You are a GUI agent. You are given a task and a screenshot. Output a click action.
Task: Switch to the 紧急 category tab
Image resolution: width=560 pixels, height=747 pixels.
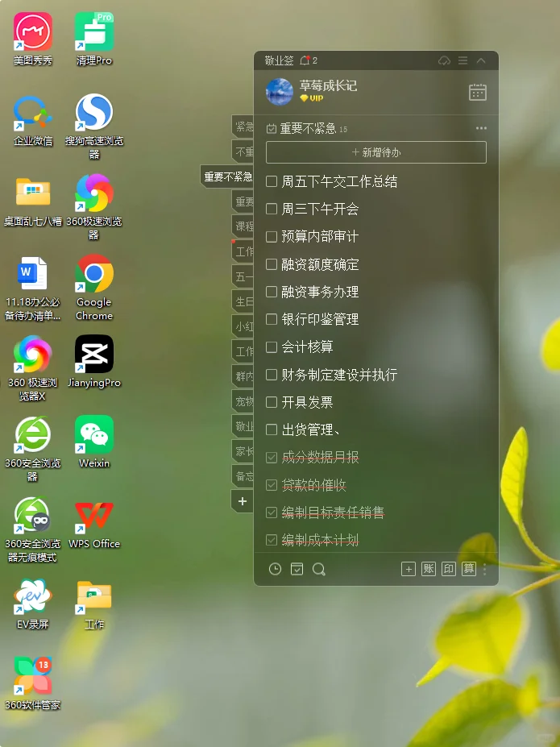pyautogui.click(x=243, y=127)
